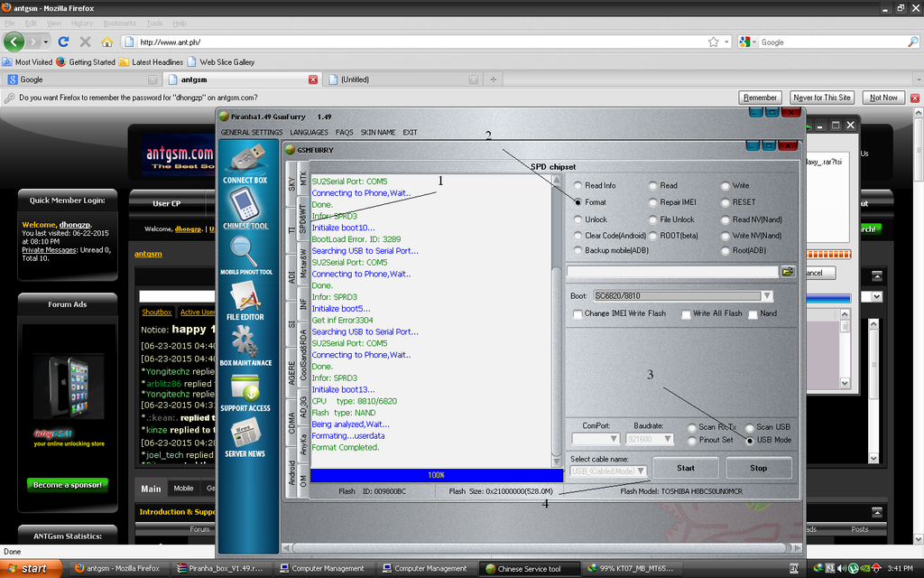Click the 100% blue progress bar
The height and width of the screenshot is (578, 924).
(436, 474)
